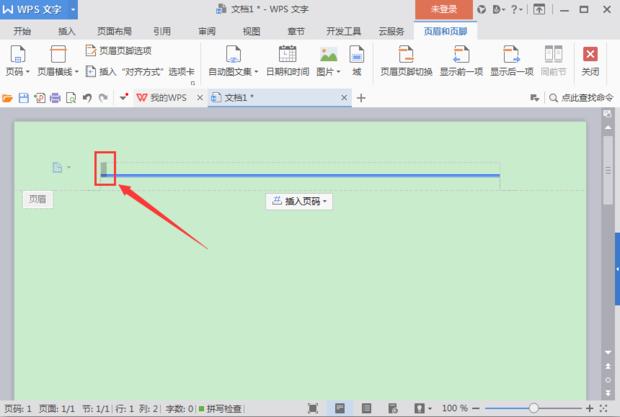The image size is (620, 417).
Task: Click the zoom slider in status bar
Action: click(x=533, y=409)
